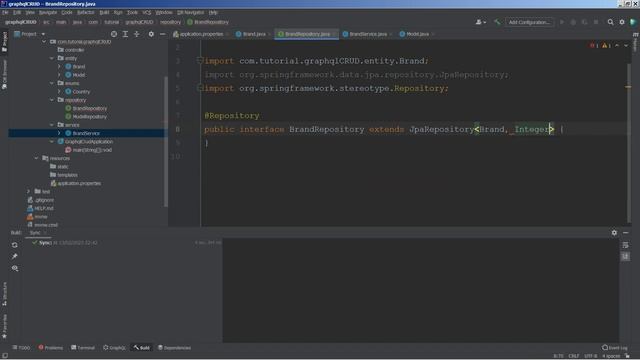This screenshot has height=360, width=640.
Task: Click the Run with Coverage icon
Action: [584, 22]
